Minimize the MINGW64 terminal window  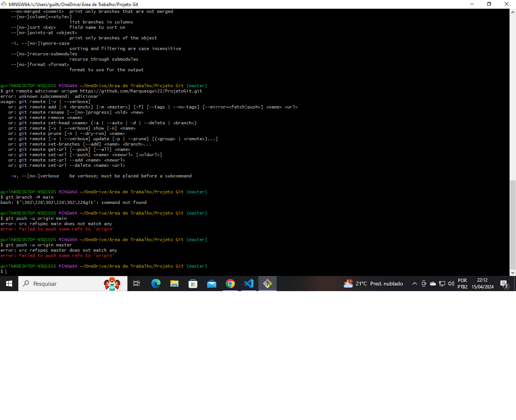472,4
